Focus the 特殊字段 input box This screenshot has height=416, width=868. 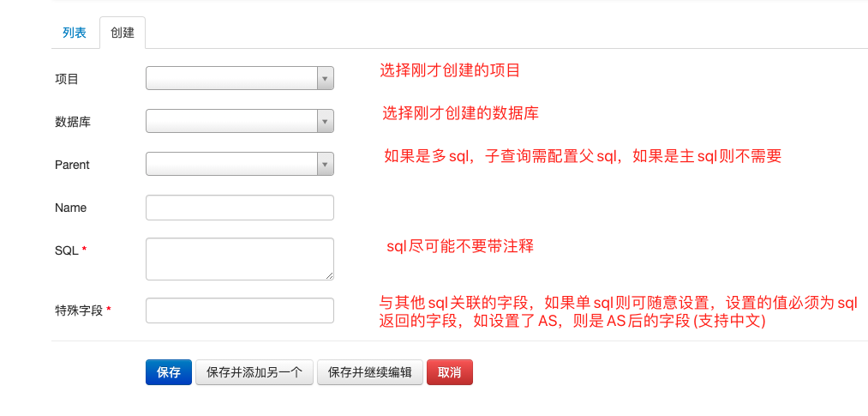click(x=240, y=310)
